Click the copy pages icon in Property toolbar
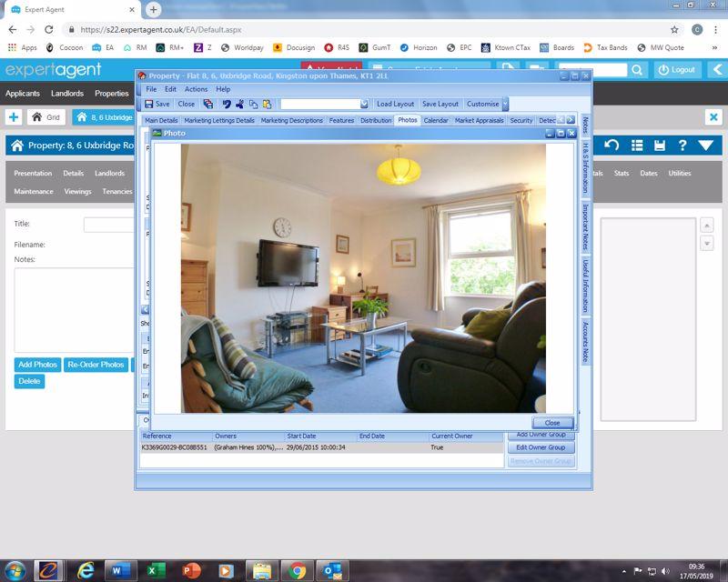Viewport: 728px width, 582px height. coord(254,104)
